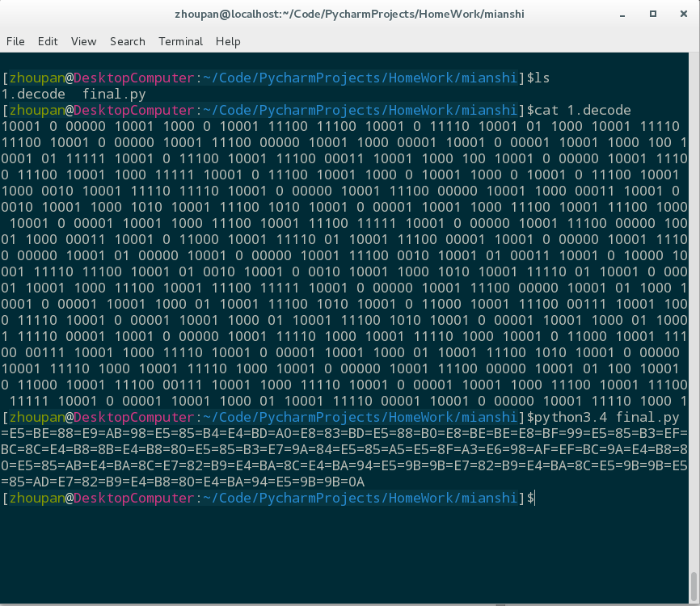700x606 pixels.
Task: Click binary line starting '001 11110 11100'
Action: coord(344,271)
